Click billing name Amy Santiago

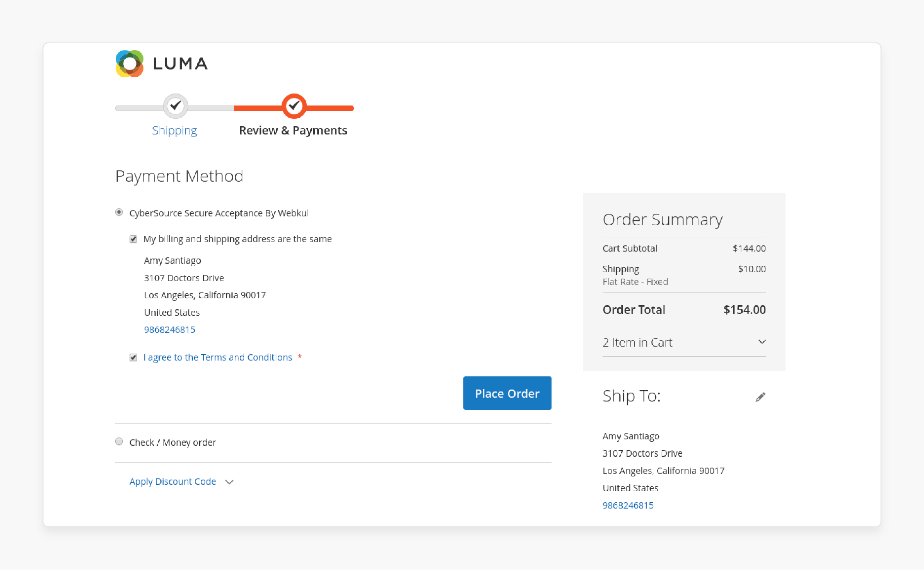click(173, 261)
